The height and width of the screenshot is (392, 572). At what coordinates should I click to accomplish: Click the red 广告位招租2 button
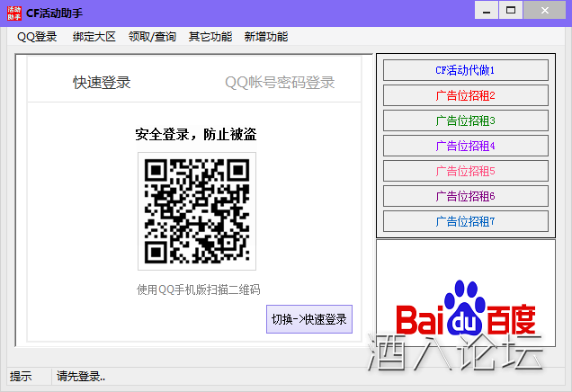[x=465, y=95]
